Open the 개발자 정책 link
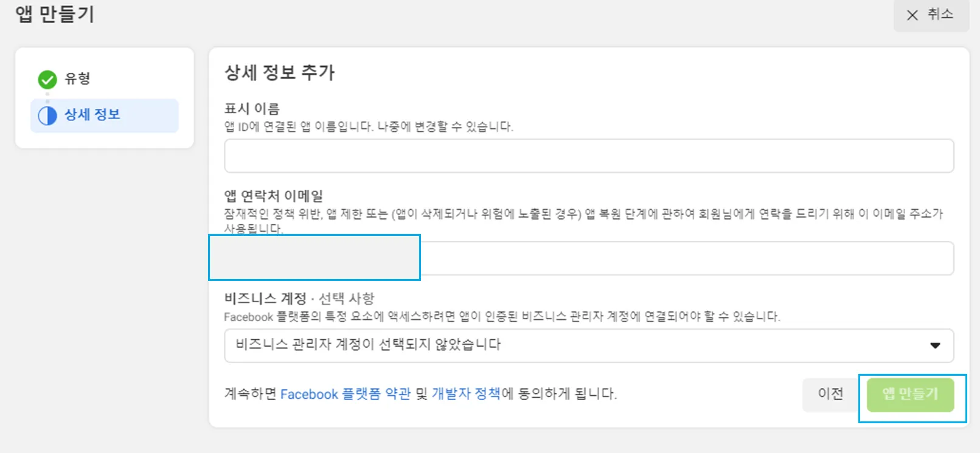This screenshot has height=453, width=980. pos(465,394)
